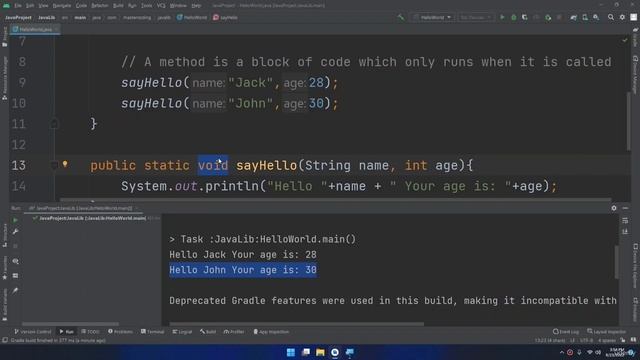640x360 pixels.
Task: Click the green Run button in the top toolbar
Action: 502,18
